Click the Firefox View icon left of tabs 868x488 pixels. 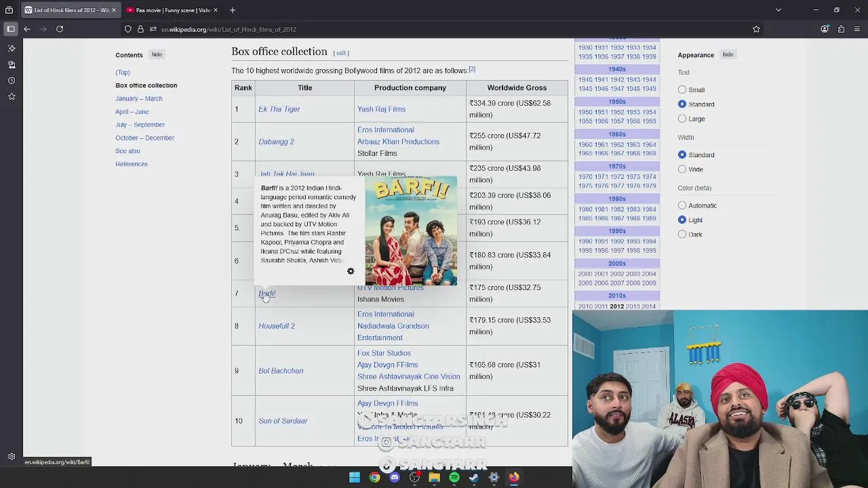(x=9, y=10)
